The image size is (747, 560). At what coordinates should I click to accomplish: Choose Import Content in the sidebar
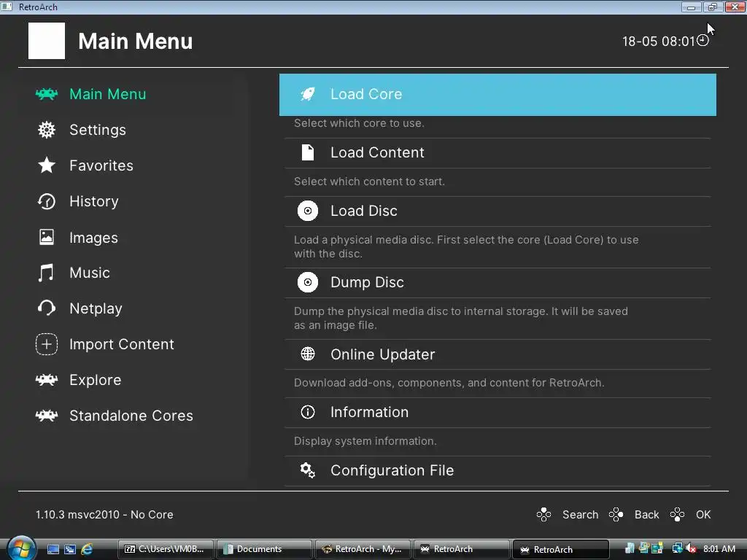122,344
